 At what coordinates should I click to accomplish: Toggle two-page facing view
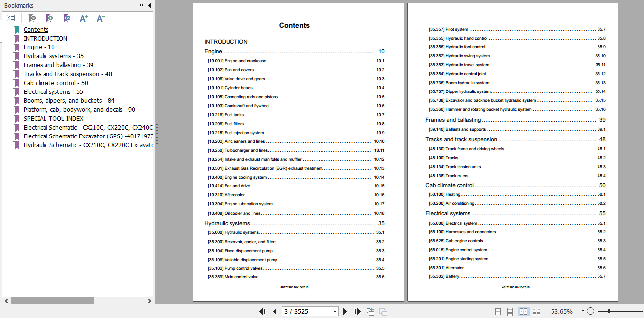pyautogui.click(x=523, y=311)
